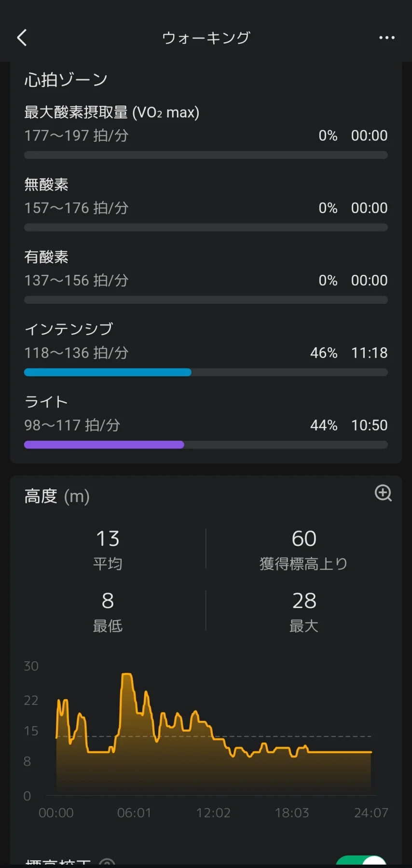Viewport: 412px width, 868px height.
Task: Tap the help icon beside altitude correction
Action: click(x=107, y=863)
